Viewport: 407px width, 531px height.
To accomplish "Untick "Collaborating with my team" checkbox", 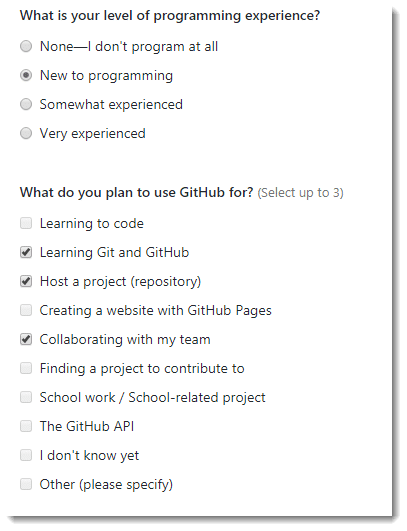I will click(26, 339).
